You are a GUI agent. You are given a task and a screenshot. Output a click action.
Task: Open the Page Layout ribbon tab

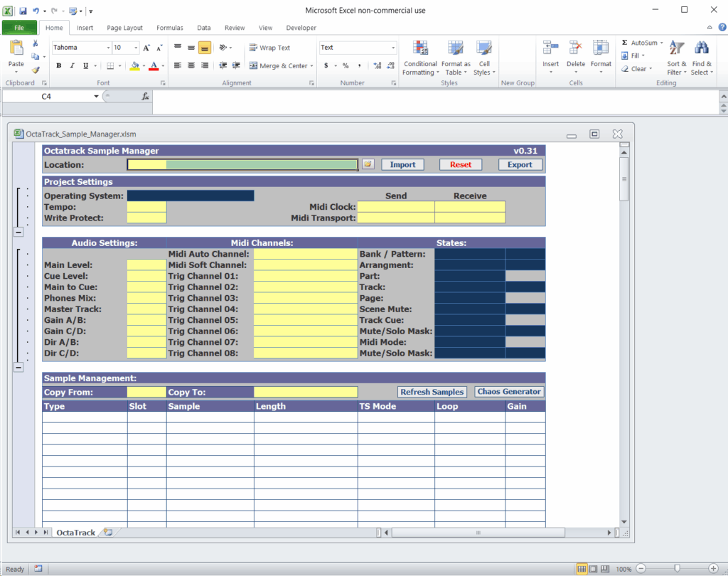[x=124, y=28]
